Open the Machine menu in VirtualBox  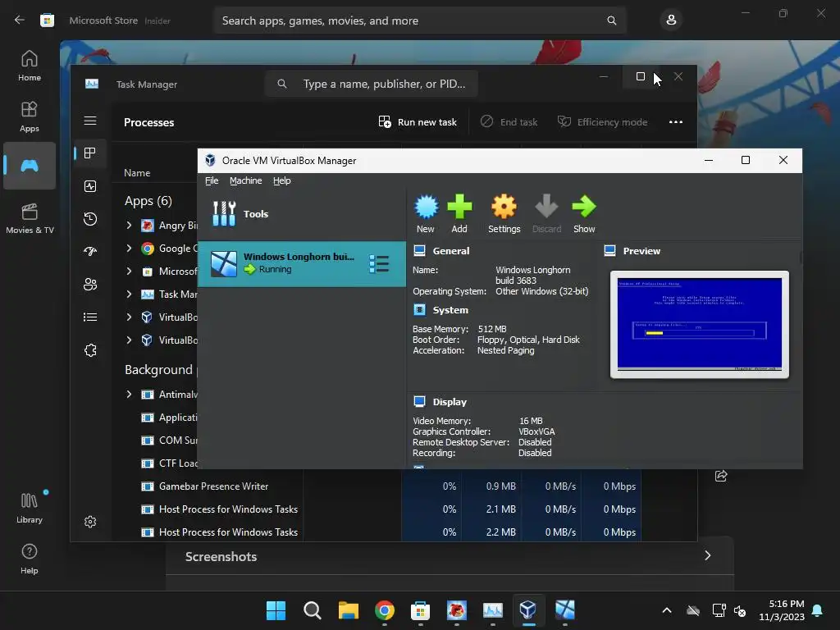click(x=246, y=180)
